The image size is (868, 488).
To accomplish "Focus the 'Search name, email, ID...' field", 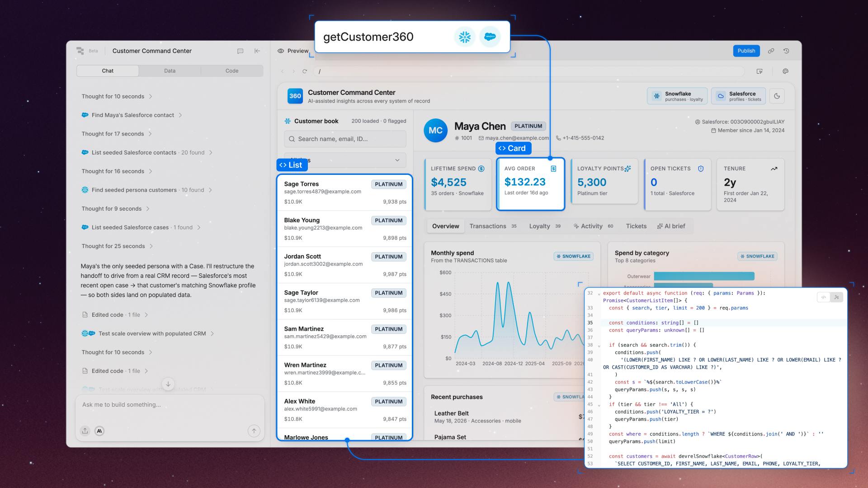I will point(345,139).
